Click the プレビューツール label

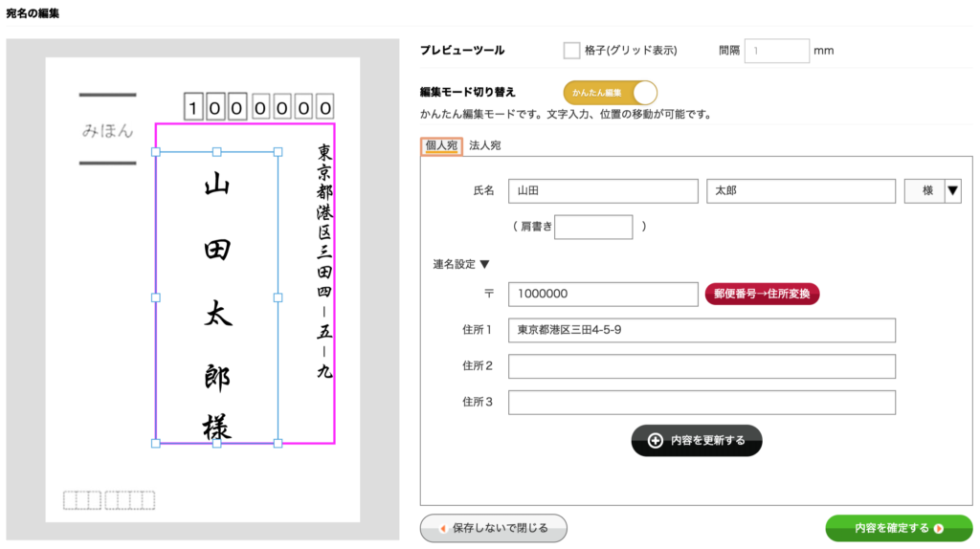(462, 51)
